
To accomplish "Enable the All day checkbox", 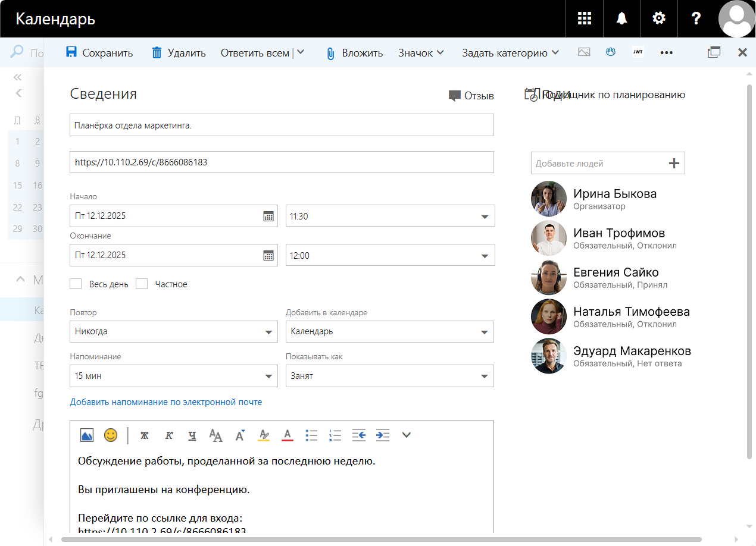I will tap(76, 284).
